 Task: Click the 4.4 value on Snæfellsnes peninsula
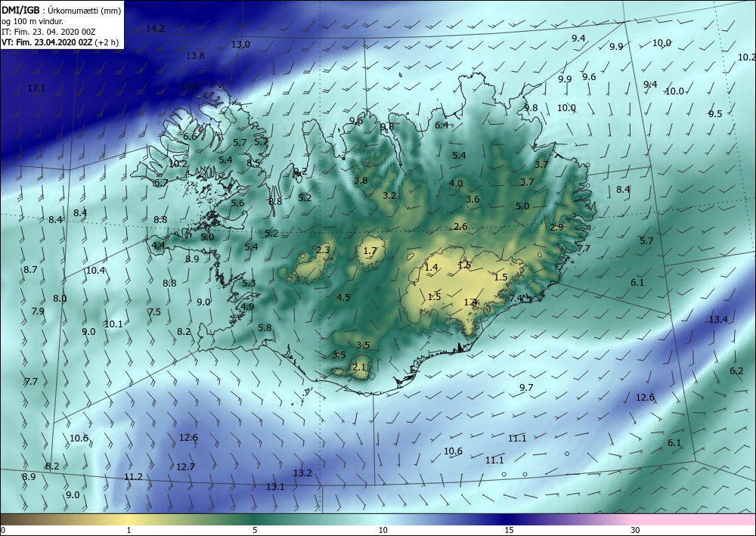[x=158, y=246]
